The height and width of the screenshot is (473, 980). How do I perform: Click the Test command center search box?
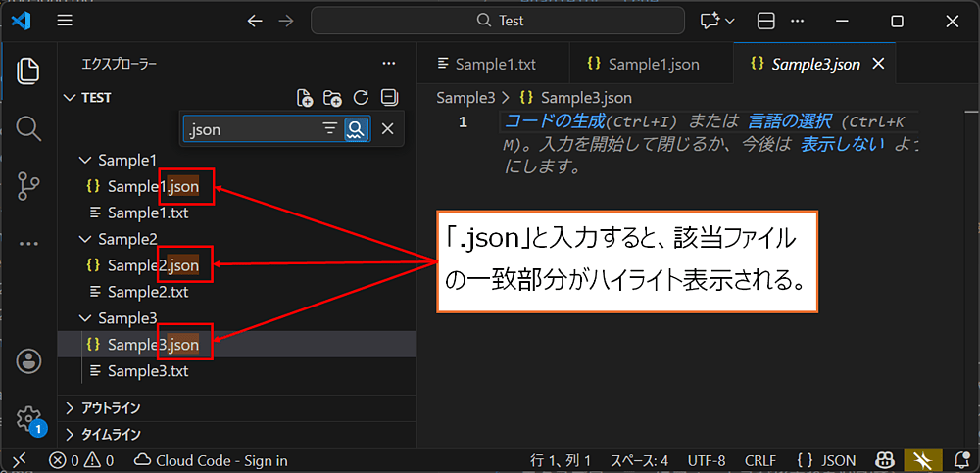(x=498, y=21)
